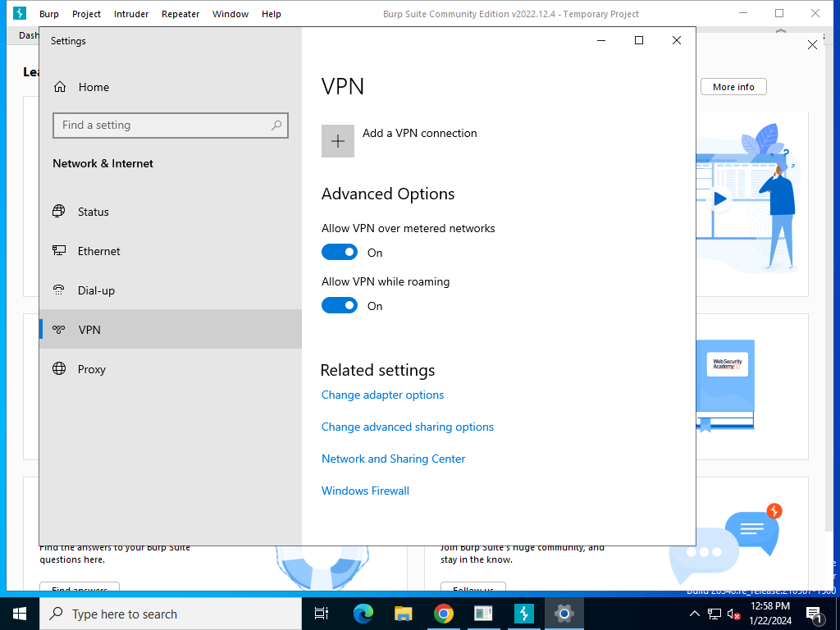Click the More info button in Burp
The height and width of the screenshot is (630, 840).
click(733, 87)
